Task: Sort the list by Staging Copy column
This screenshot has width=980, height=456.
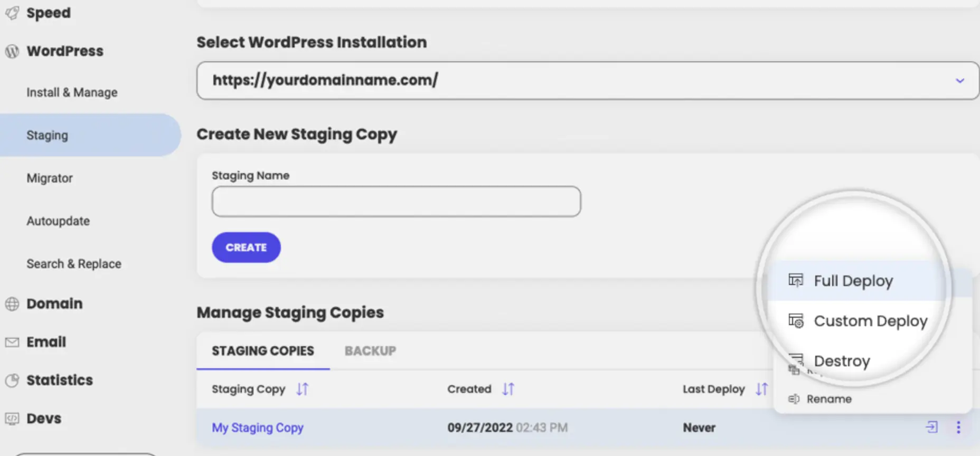Action: (x=302, y=389)
